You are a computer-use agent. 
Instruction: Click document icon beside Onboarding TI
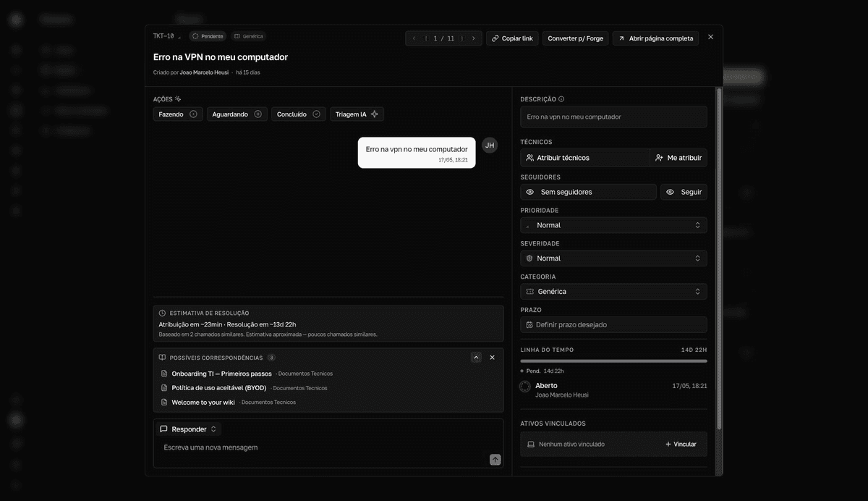(164, 374)
